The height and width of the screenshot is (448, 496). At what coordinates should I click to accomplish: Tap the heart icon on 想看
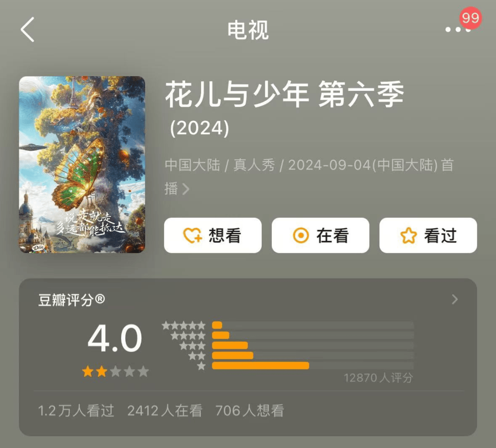tap(192, 235)
